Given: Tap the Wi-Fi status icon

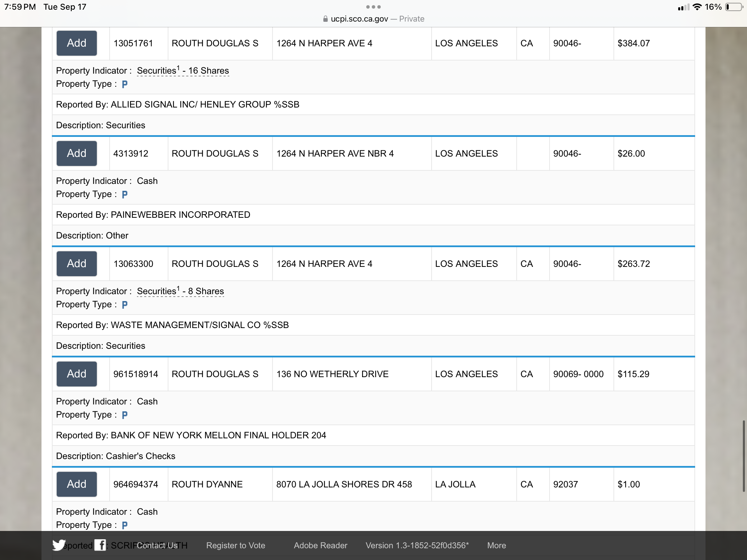Looking at the screenshot, I should coord(697,7).
